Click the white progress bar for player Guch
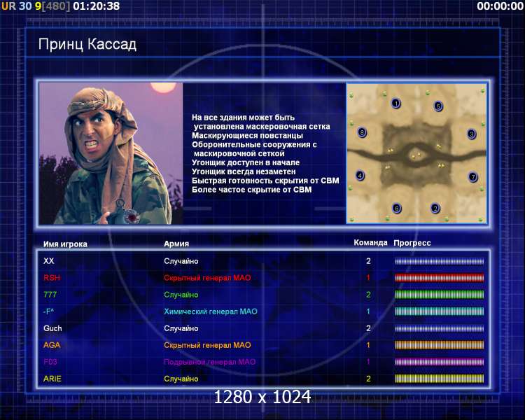 [440, 328]
